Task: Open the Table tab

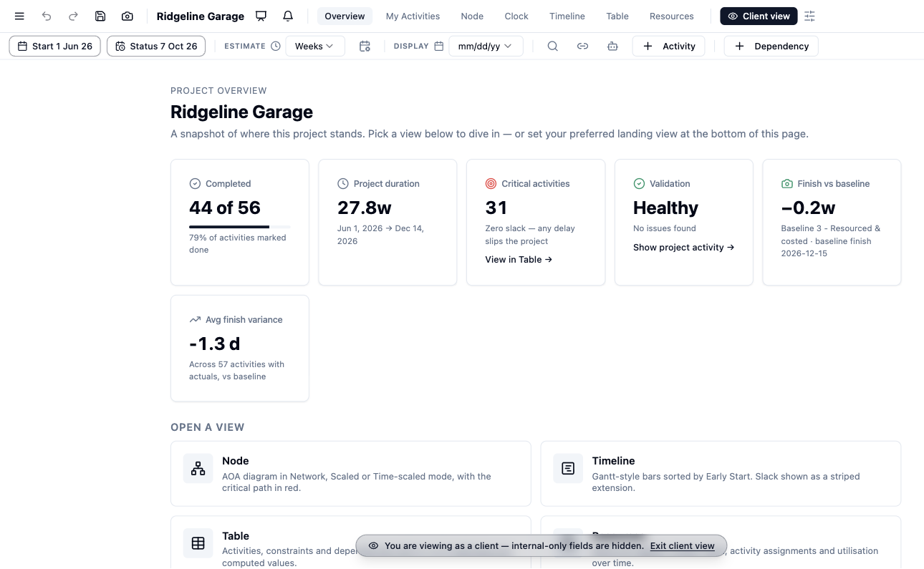Action: point(617,16)
